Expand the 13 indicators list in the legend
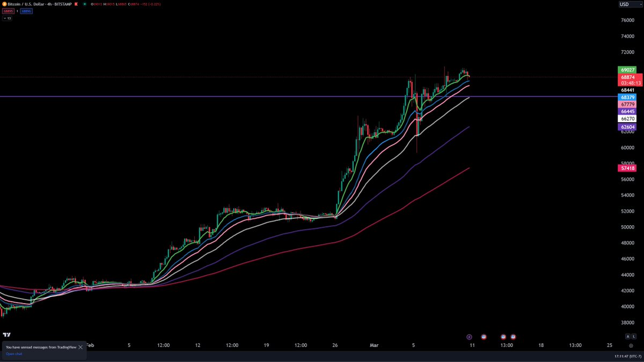This screenshot has height=362, width=644. [x=7, y=18]
